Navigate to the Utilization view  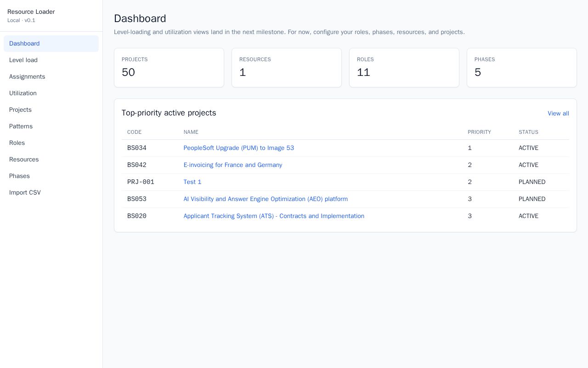tap(51, 93)
